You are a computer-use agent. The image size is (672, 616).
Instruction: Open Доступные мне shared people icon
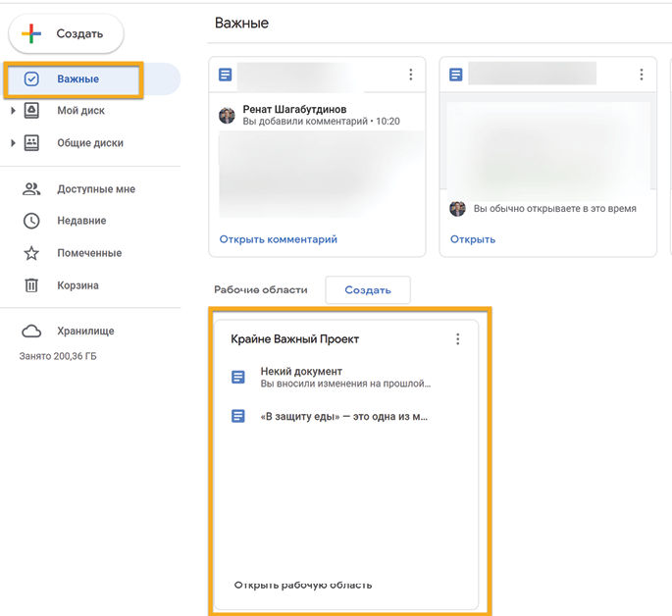click(31, 189)
